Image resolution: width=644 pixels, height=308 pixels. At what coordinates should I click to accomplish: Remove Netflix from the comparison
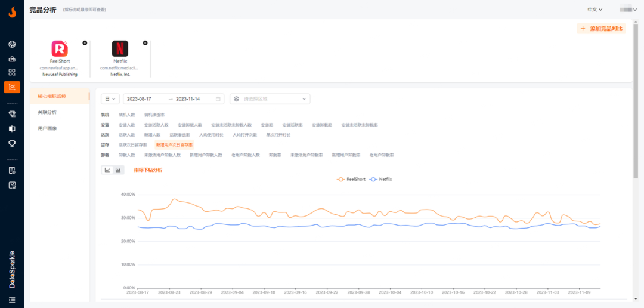(x=145, y=43)
